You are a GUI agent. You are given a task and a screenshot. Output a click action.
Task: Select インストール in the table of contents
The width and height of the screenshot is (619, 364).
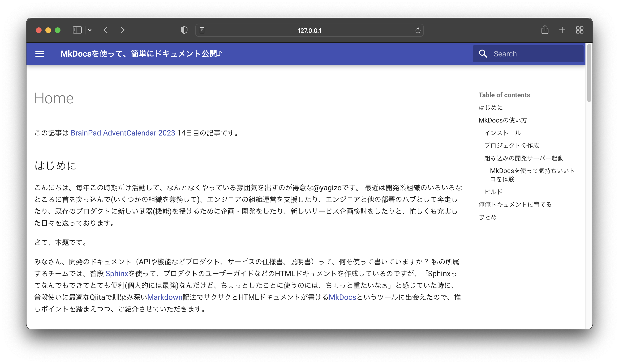tap(502, 133)
